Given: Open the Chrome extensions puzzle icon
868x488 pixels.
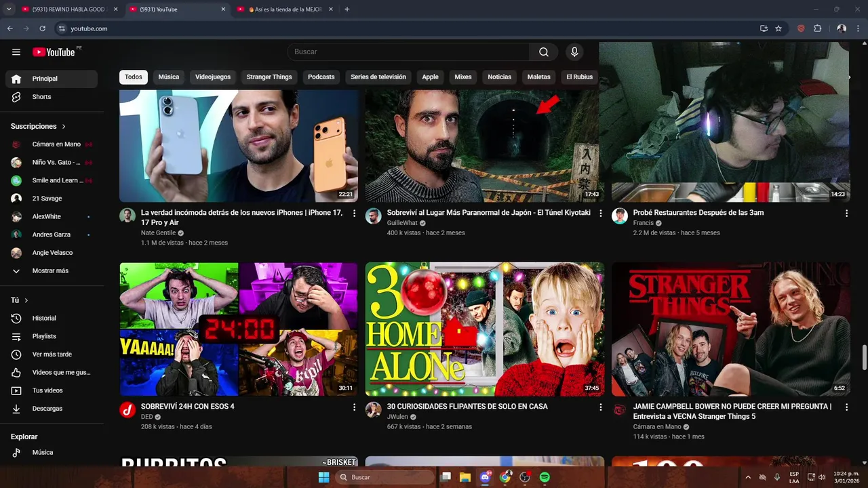Looking at the screenshot, I should pos(817,28).
